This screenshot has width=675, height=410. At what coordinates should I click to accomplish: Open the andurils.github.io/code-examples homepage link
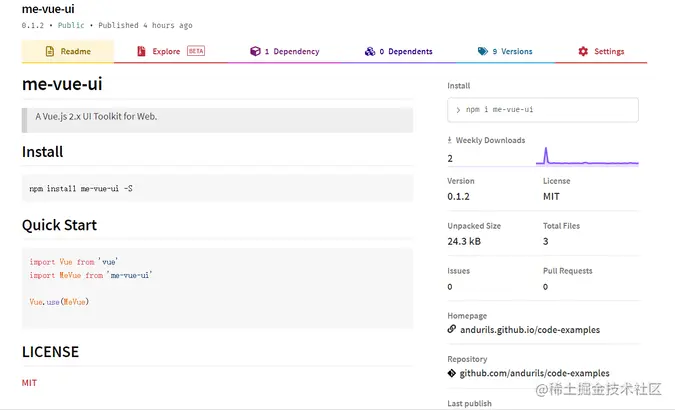[x=529, y=330]
